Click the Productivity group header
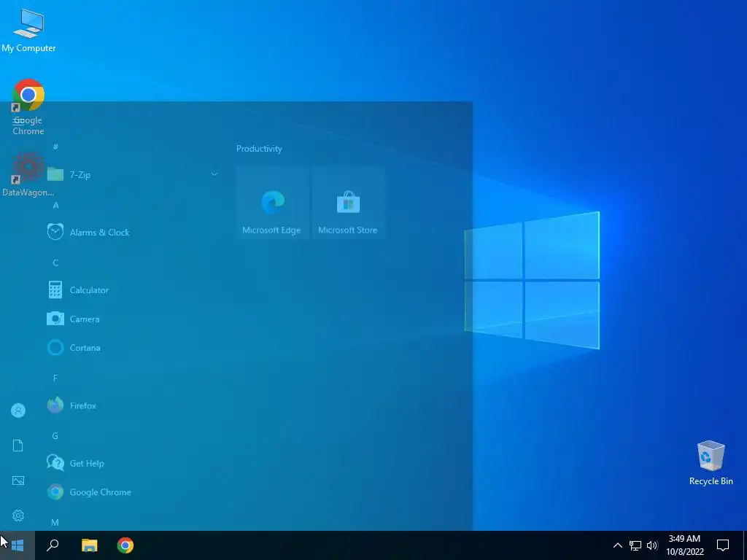 pos(259,149)
